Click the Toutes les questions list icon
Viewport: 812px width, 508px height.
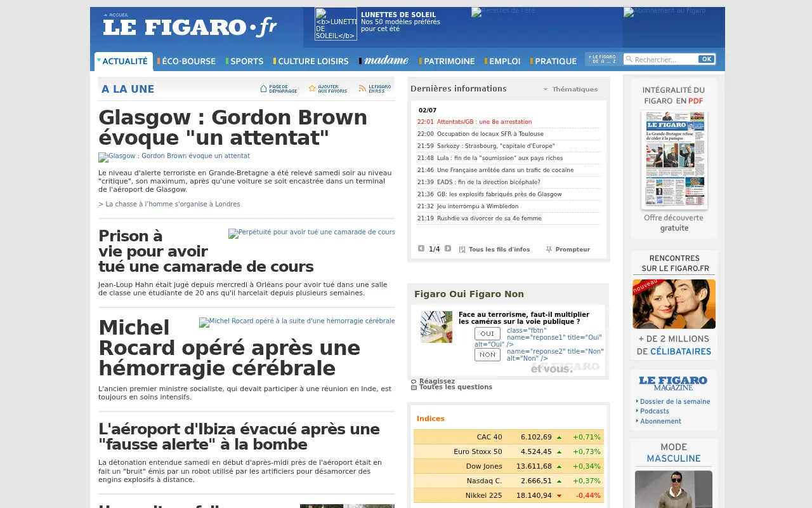coord(414,387)
